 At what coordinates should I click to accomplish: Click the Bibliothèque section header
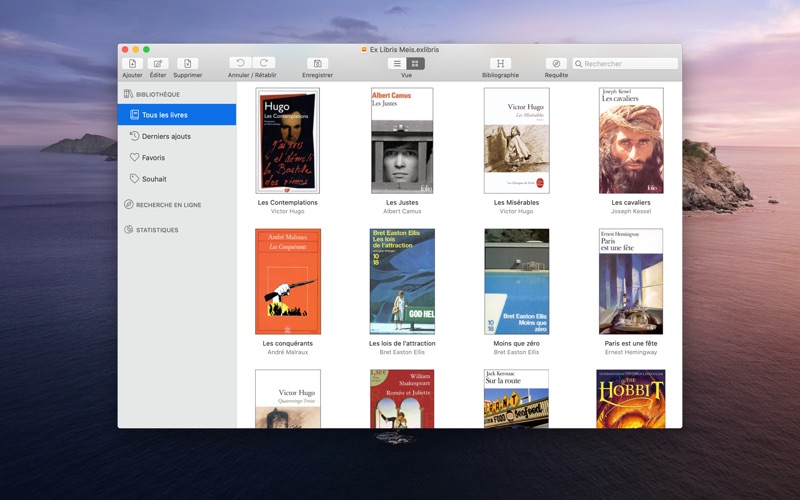point(158,94)
